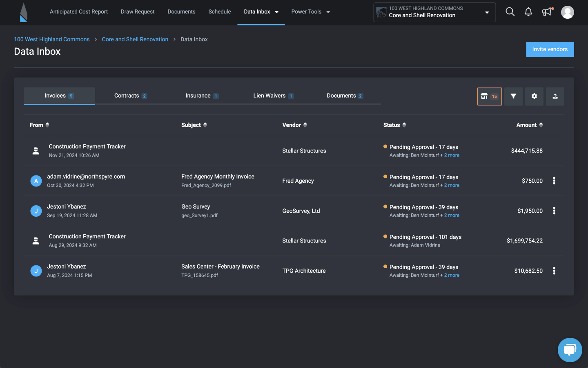The height and width of the screenshot is (368, 588).
Task: Click the $1,699,754.22 amount cell
Action: (525, 241)
